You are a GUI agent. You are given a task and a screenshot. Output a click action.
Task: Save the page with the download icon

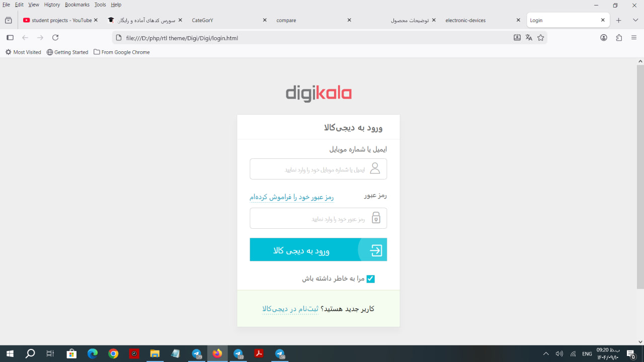pos(517,37)
